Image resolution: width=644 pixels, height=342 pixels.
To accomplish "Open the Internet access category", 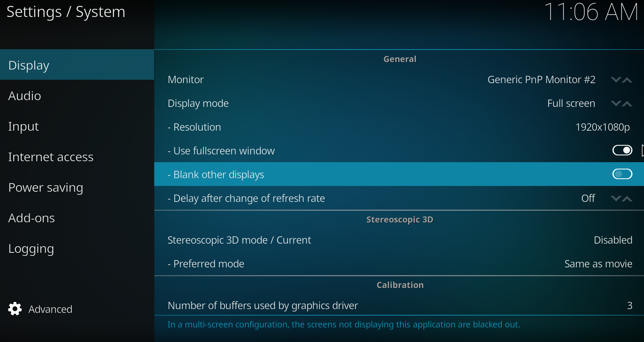I will [x=77, y=157].
